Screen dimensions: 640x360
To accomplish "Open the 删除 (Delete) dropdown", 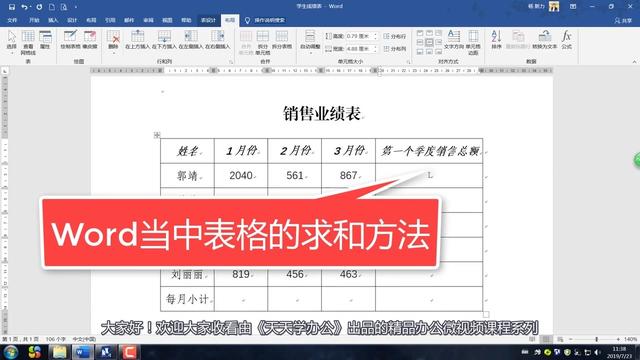I will [113, 42].
